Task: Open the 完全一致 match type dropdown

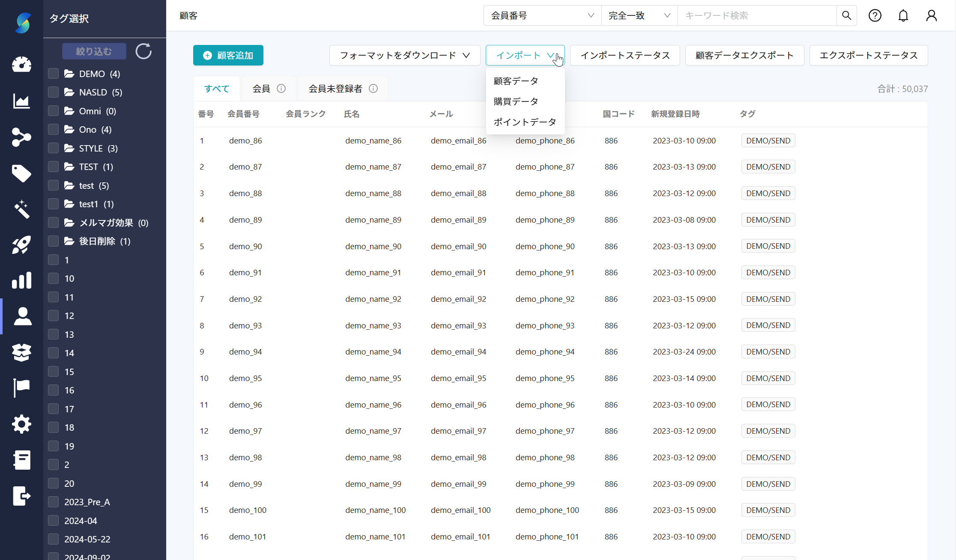Action: [639, 15]
